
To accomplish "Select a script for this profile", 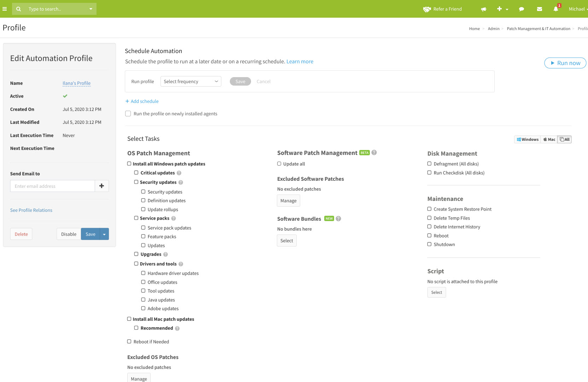I will pos(437,292).
